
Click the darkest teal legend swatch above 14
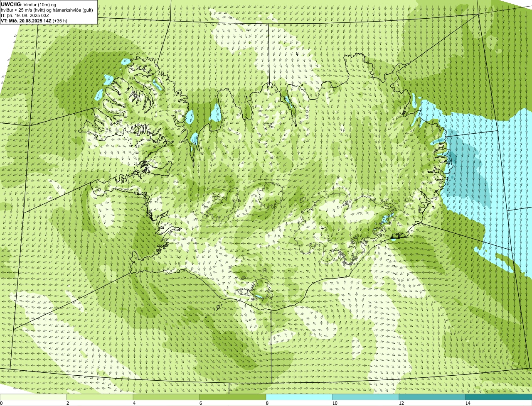pyautogui.click(x=499, y=397)
